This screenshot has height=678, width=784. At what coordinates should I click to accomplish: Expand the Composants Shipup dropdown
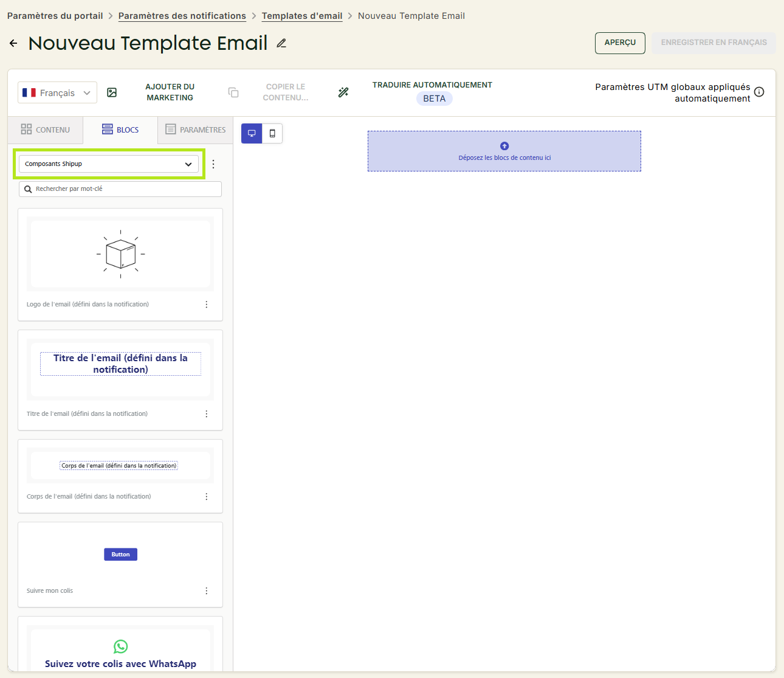click(109, 164)
